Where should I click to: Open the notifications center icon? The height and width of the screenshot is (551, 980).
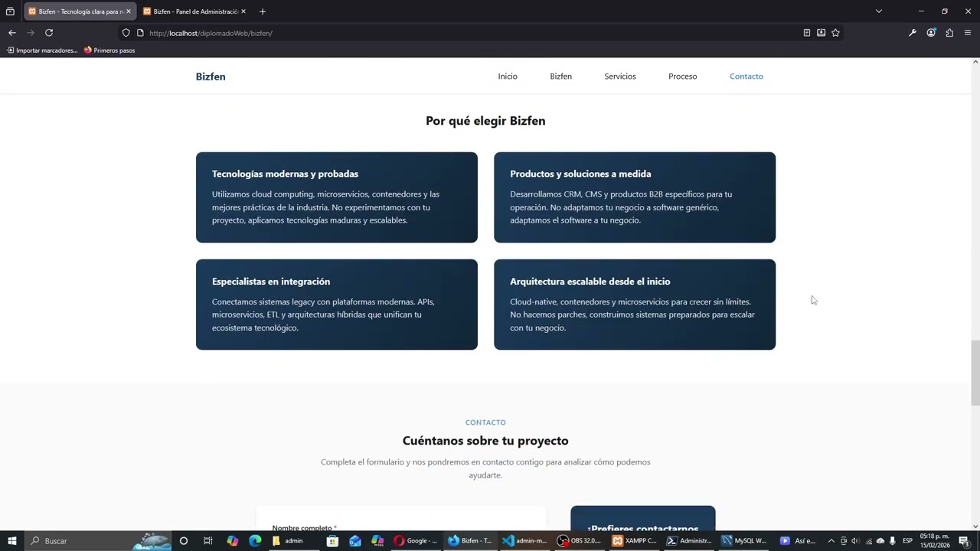point(964,541)
